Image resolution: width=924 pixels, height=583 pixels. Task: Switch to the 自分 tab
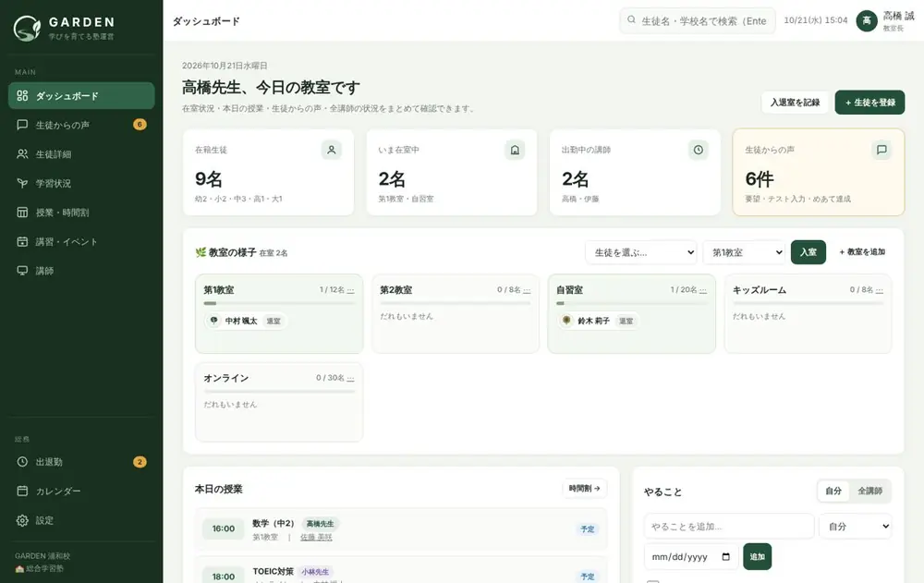[833, 491]
